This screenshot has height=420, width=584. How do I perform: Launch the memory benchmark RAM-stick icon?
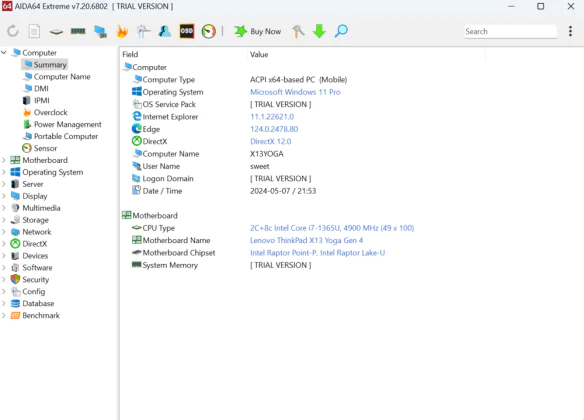pos(78,31)
